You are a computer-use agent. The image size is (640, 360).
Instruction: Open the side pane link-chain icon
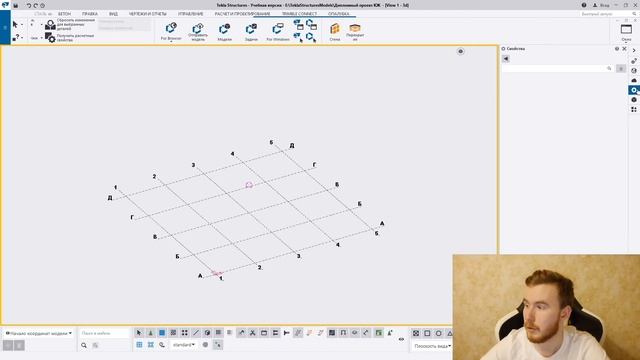[x=634, y=61]
